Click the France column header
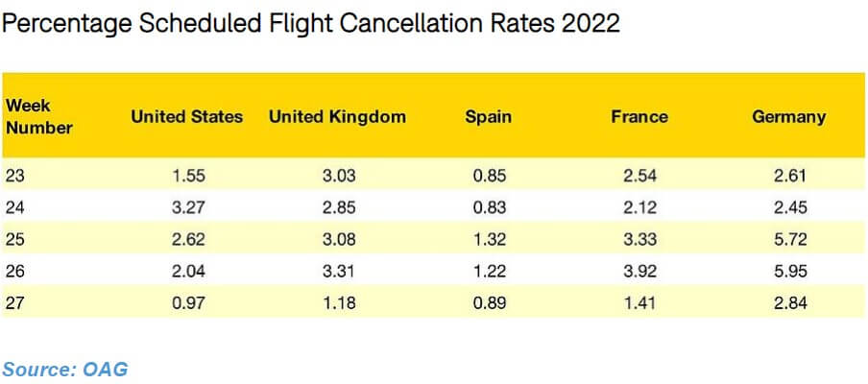868x384 pixels. tap(639, 117)
